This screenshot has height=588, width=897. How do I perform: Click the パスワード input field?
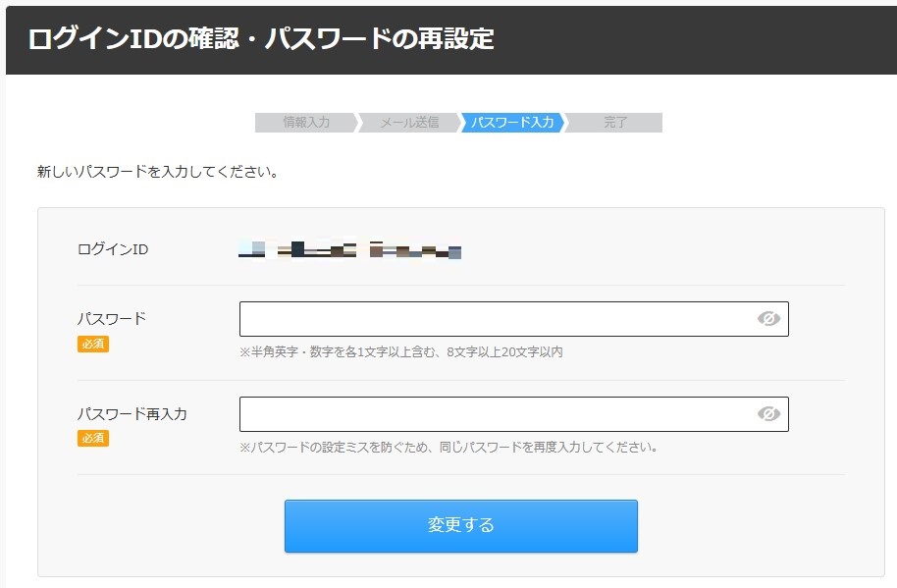[x=513, y=319]
